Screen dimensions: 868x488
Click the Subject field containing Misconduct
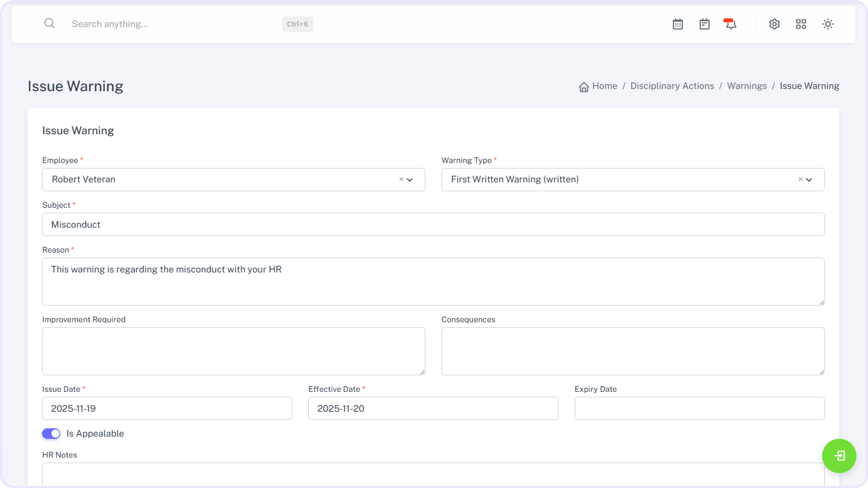click(433, 224)
